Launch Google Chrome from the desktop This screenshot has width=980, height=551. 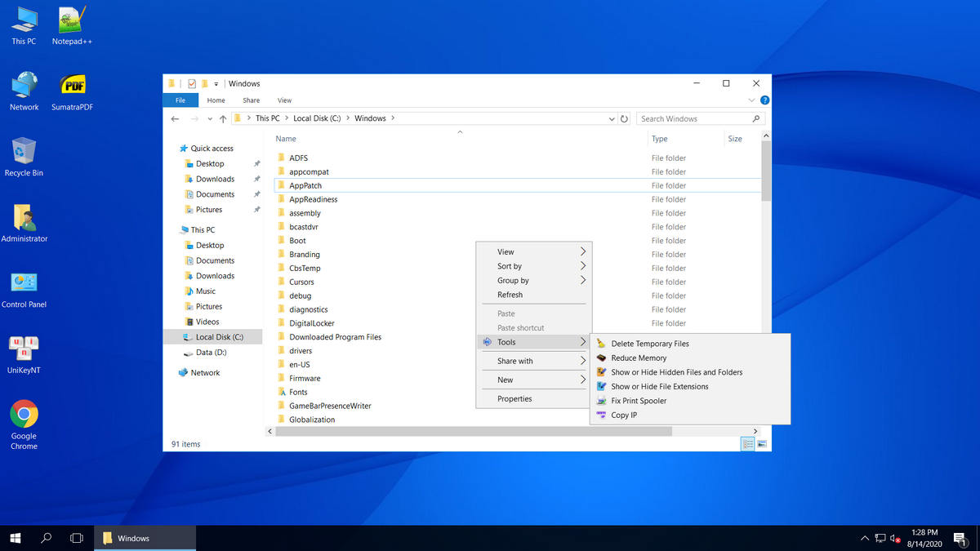tap(24, 415)
